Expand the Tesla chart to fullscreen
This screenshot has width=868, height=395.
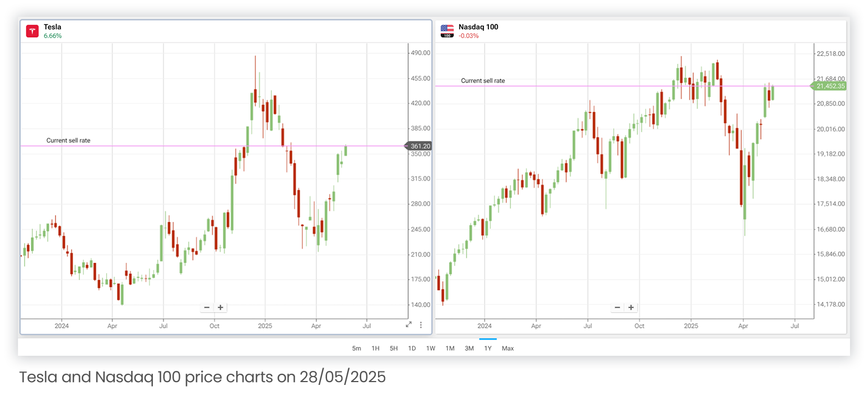pyautogui.click(x=408, y=323)
